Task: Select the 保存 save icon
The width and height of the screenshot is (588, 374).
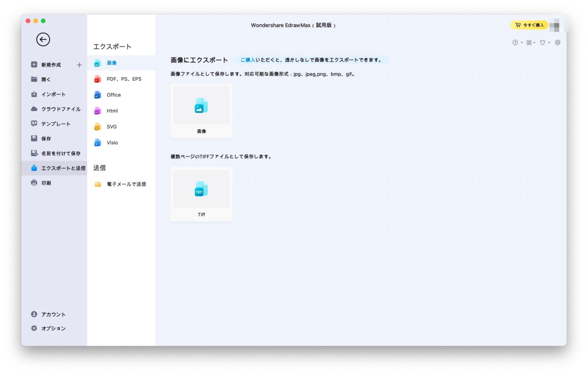Action: [x=34, y=138]
